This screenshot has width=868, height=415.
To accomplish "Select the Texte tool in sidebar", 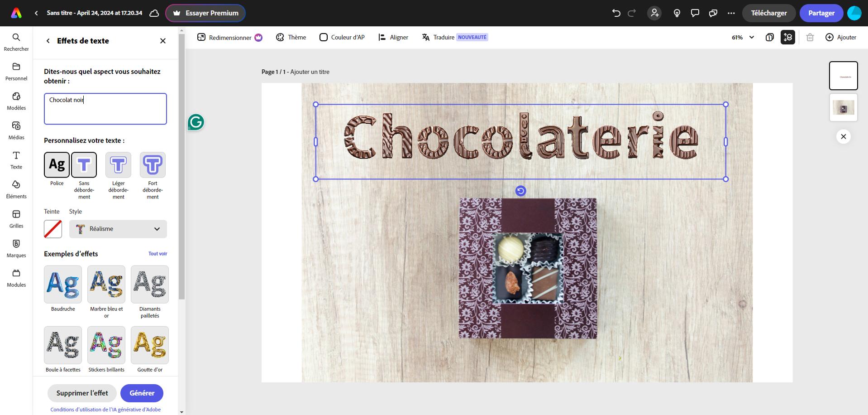I will [16, 159].
